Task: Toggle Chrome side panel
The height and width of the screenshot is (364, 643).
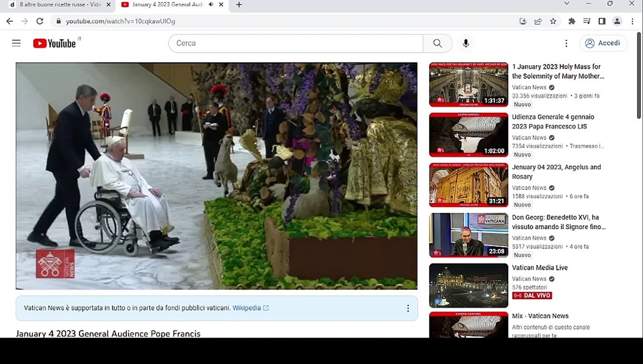Action: pos(602,21)
